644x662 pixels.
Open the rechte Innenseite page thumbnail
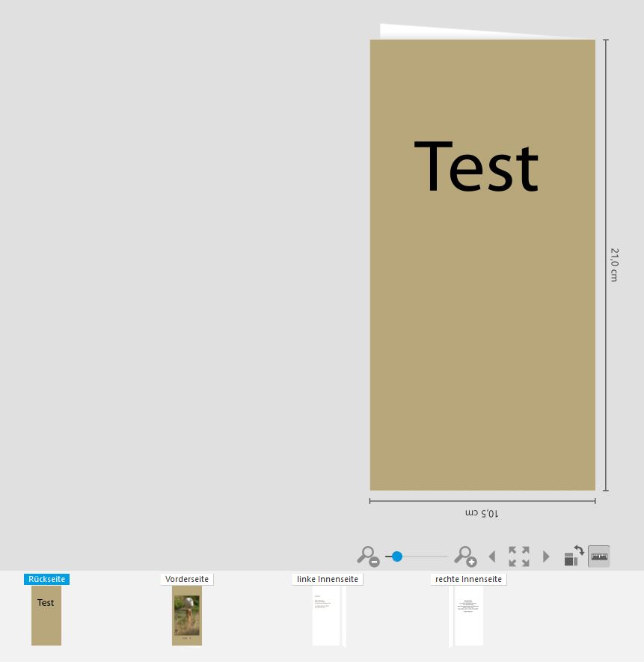(466, 616)
